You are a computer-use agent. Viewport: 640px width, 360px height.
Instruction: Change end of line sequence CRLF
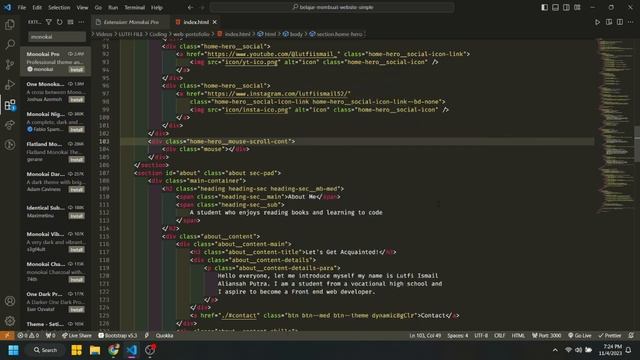[x=500, y=336]
